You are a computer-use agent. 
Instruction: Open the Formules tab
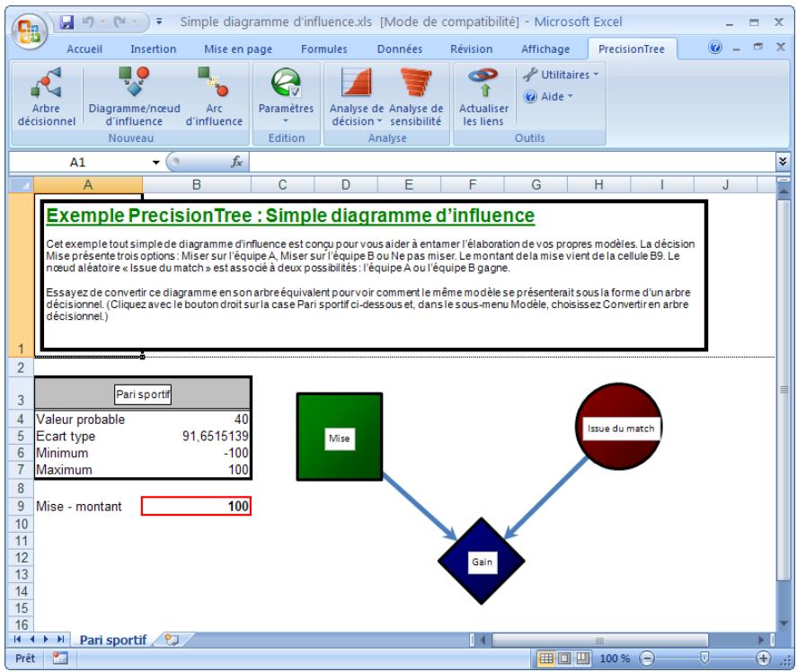323,49
